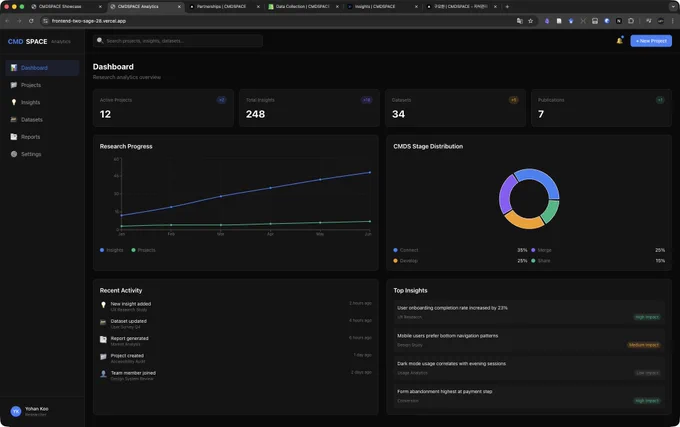The height and width of the screenshot is (427, 680).
Task: Switch to the CMDSPACE Showcase tab
Action: click(65, 7)
